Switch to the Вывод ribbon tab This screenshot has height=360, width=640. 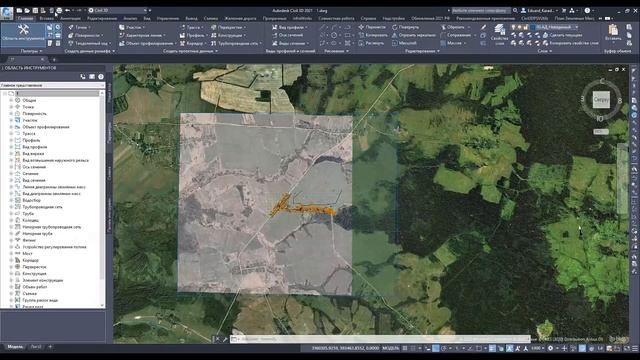[191, 18]
